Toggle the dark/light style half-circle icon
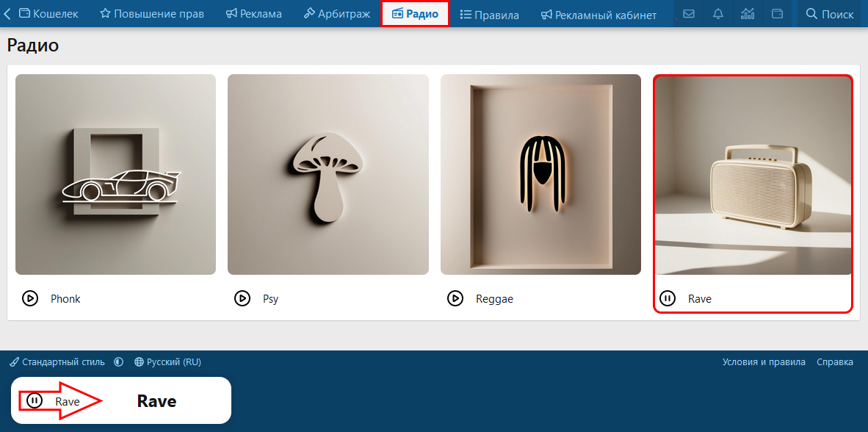 tap(118, 361)
